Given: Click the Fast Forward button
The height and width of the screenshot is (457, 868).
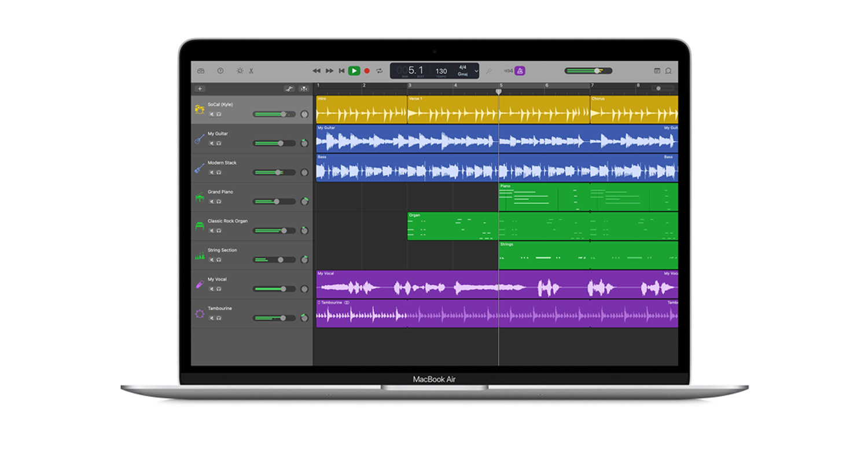Looking at the screenshot, I should [x=329, y=71].
